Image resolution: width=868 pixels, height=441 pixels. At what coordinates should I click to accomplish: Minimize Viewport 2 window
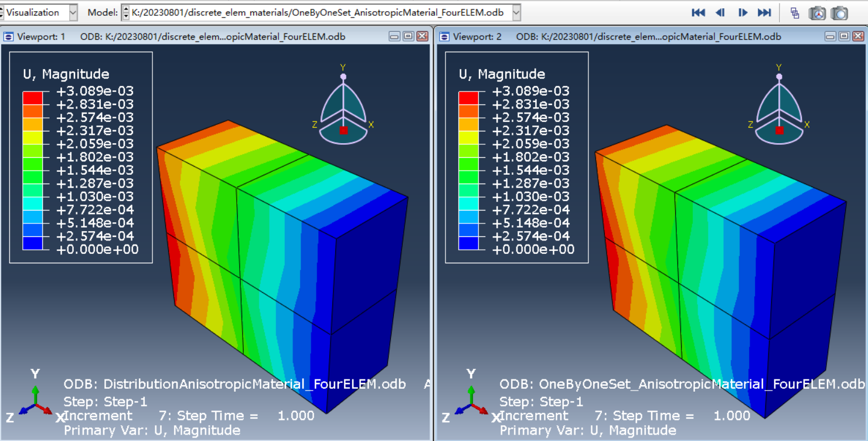pos(830,36)
